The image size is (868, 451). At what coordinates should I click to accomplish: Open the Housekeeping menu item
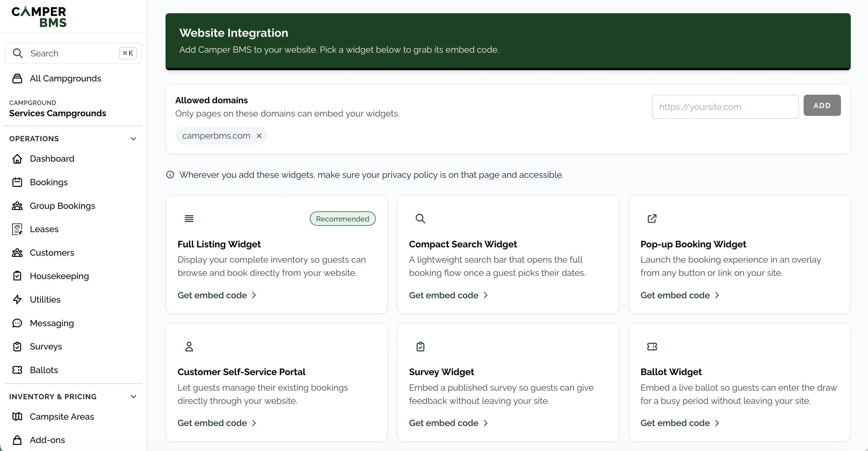click(x=74, y=276)
